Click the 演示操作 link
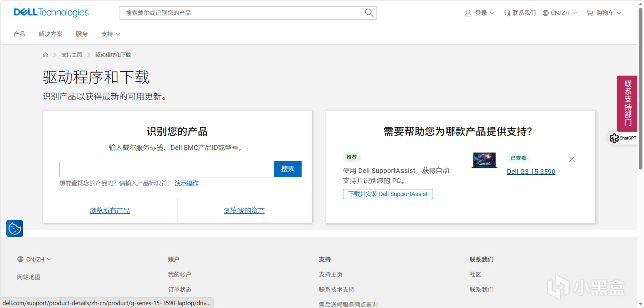 pos(187,183)
